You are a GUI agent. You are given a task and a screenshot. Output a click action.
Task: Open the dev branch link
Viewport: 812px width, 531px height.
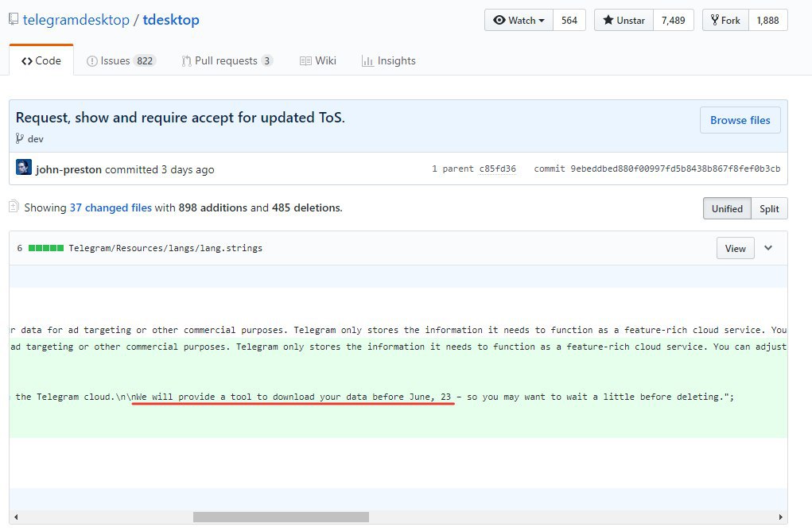[35, 138]
